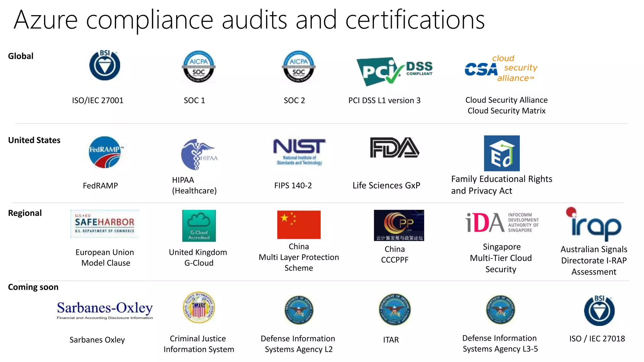Click the SOC 2 label
This screenshot has height=362, width=644.
(294, 100)
